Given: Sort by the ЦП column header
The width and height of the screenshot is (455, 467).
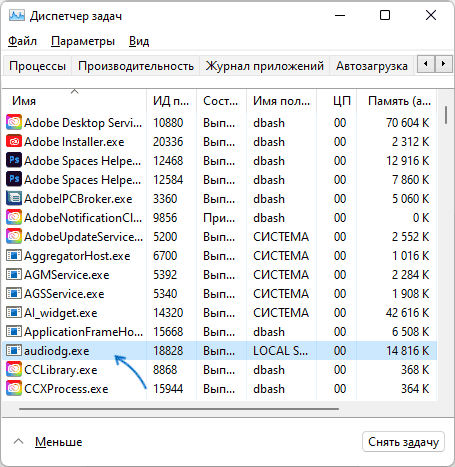Looking at the screenshot, I should 336,101.
